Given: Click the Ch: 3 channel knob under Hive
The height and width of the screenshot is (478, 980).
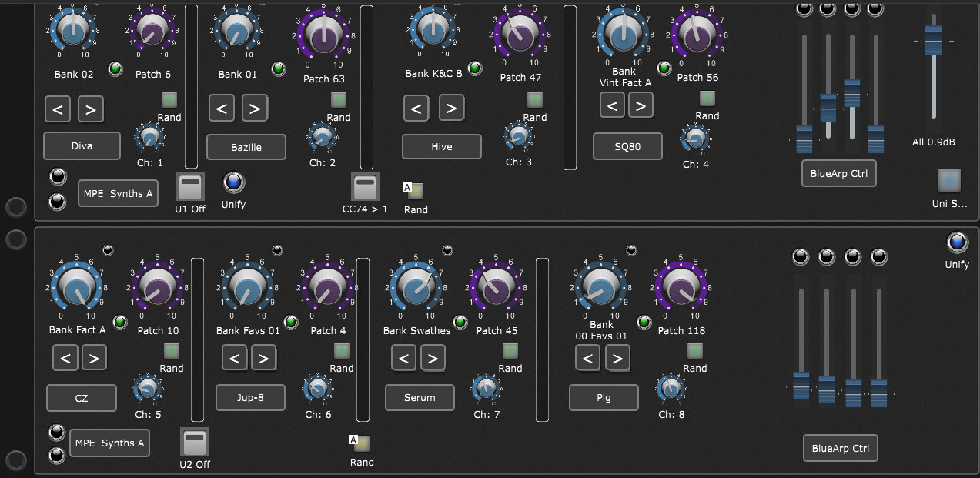Looking at the screenshot, I should tap(518, 136).
